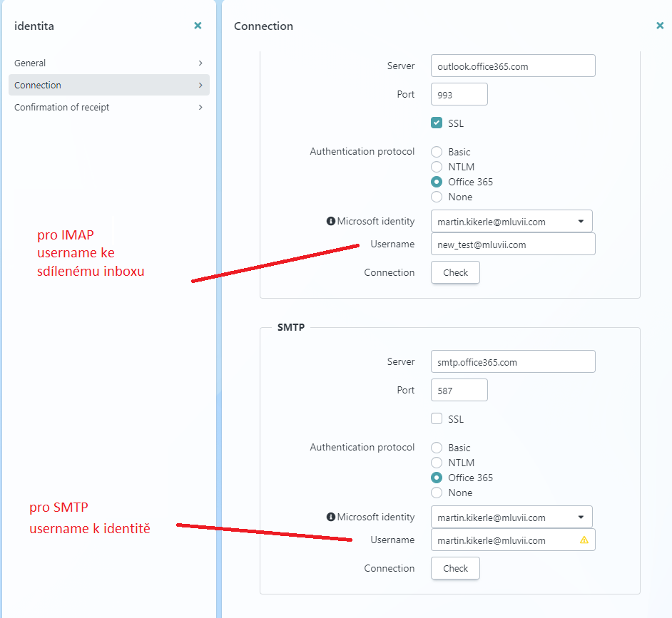Click the warning icon in SMTP Username field
The image size is (672, 618).
[584, 540]
